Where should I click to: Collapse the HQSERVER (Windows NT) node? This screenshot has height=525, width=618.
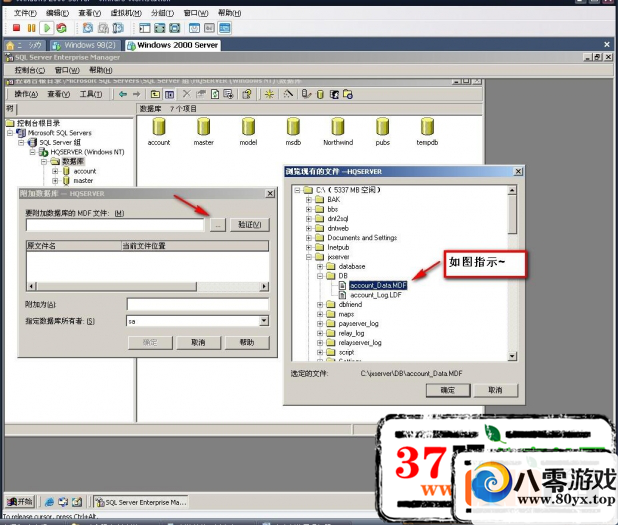click(33, 152)
